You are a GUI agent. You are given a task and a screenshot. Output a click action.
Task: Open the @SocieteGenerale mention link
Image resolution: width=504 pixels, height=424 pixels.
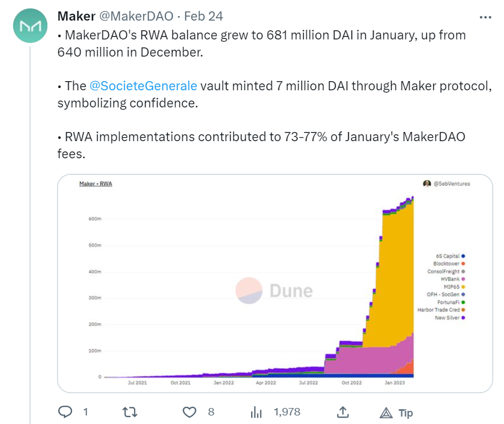click(x=143, y=86)
